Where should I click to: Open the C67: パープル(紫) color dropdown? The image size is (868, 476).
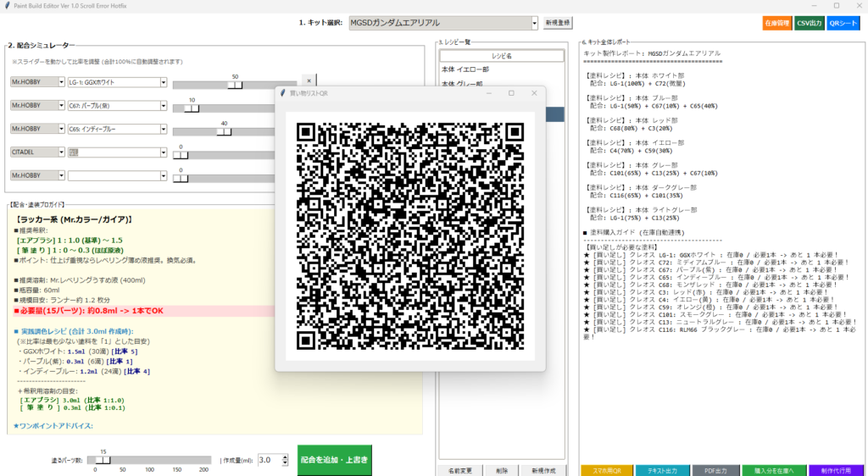tap(163, 106)
